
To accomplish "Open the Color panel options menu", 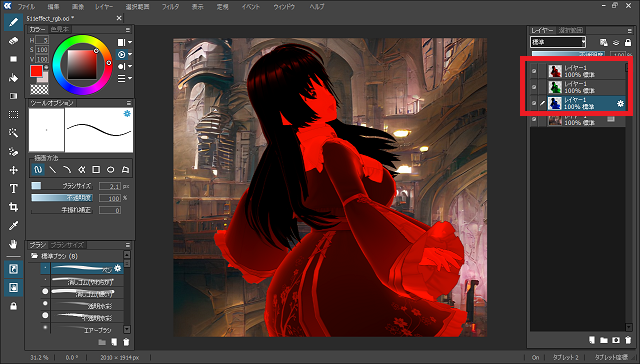I will coord(128,30).
